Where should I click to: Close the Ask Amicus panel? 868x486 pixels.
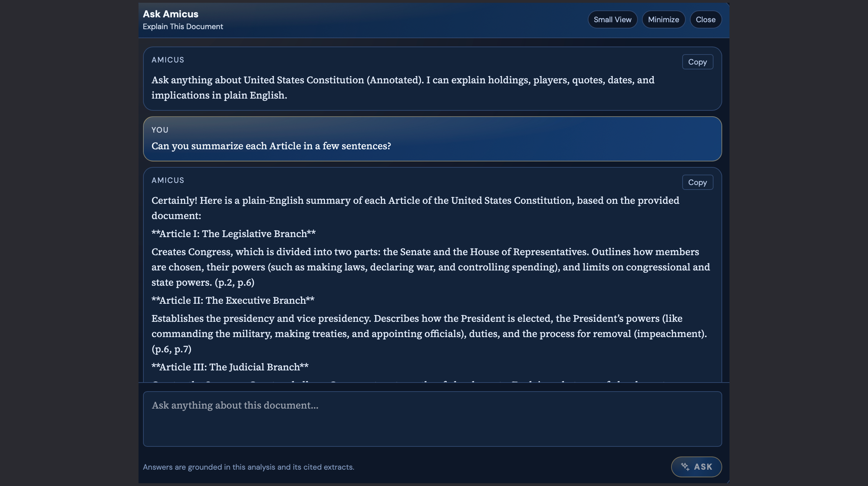tap(706, 19)
